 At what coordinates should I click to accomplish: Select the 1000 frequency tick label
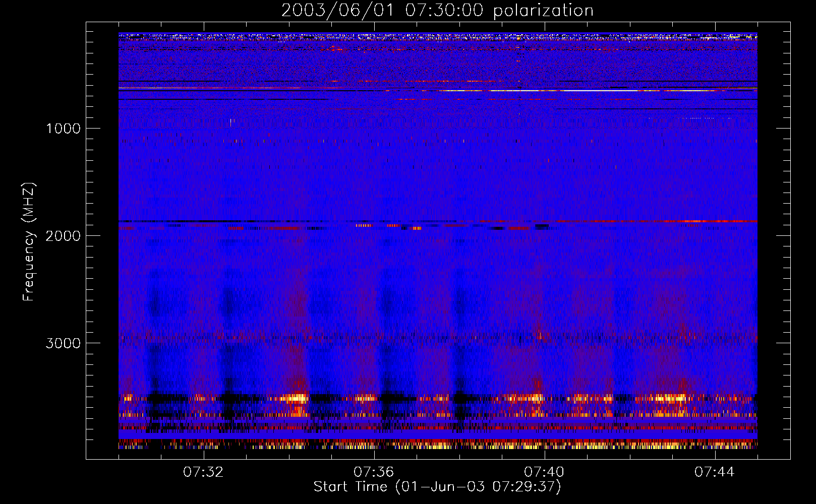63,129
